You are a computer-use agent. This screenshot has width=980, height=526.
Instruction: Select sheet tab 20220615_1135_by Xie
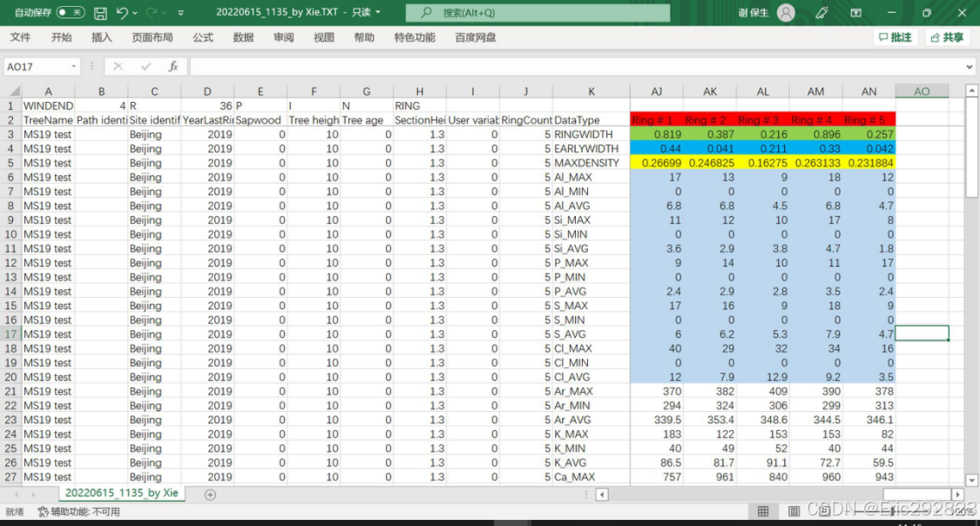tap(122, 493)
